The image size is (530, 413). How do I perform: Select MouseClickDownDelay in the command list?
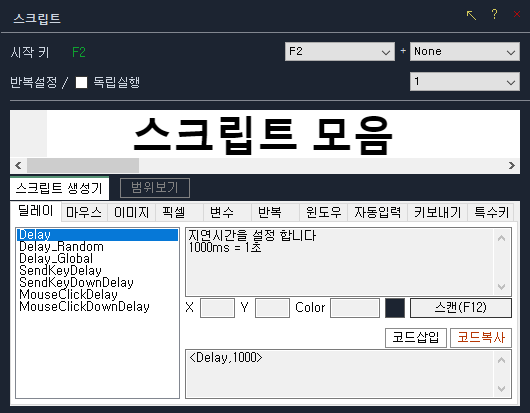[97, 307]
